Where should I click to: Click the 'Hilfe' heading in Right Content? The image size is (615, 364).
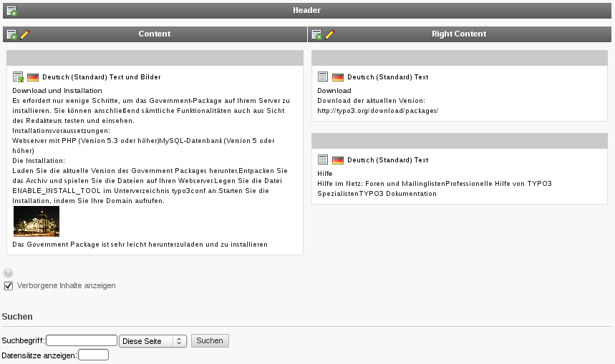tap(326, 174)
